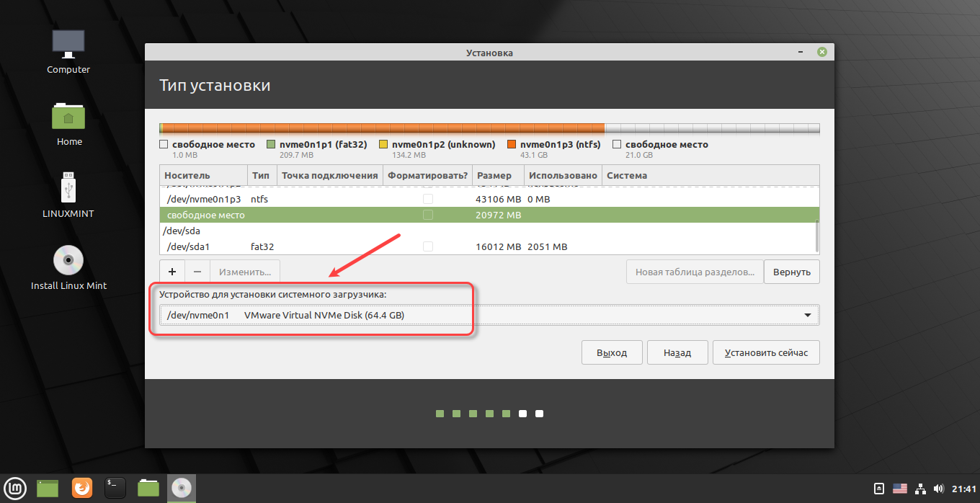Toggle format checkbox for /dev/nvme0n1p3
The image size is (980, 503).
point(428,199)
